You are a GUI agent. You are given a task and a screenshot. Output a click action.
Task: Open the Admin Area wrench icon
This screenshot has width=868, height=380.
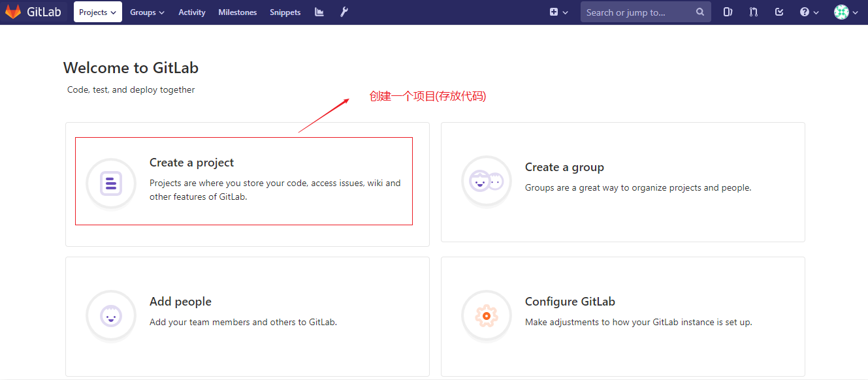pos(344,12)
